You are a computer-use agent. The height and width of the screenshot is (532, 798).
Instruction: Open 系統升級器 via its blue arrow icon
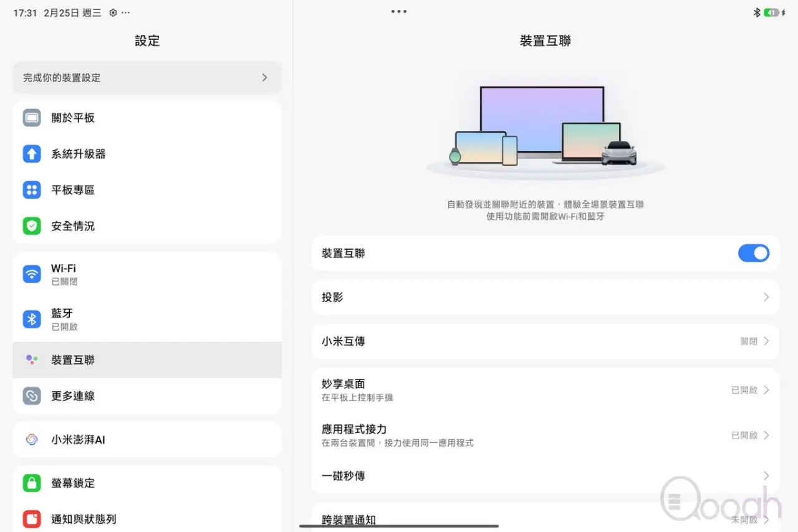tap(32, 154)
